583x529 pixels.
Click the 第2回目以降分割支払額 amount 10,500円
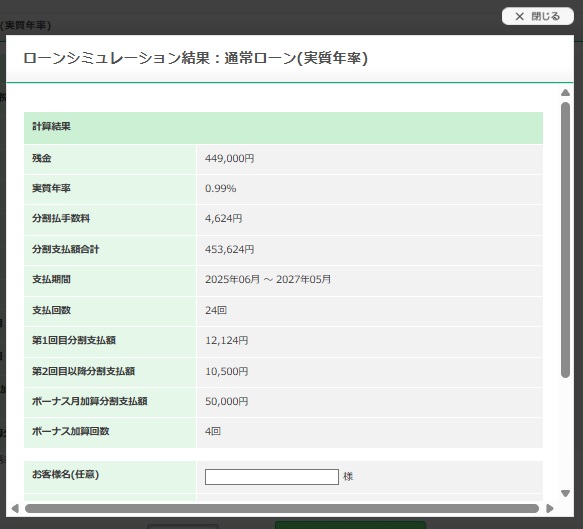click(226, 371)
